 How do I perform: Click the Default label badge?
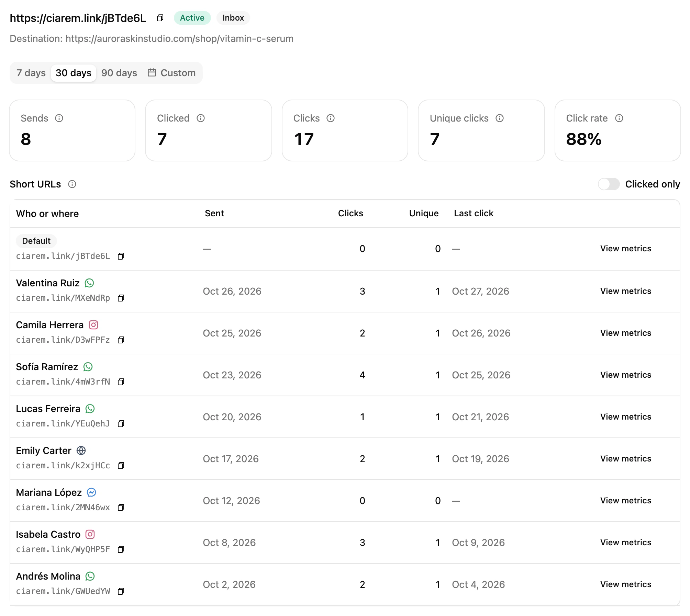[x=36, y=241]
